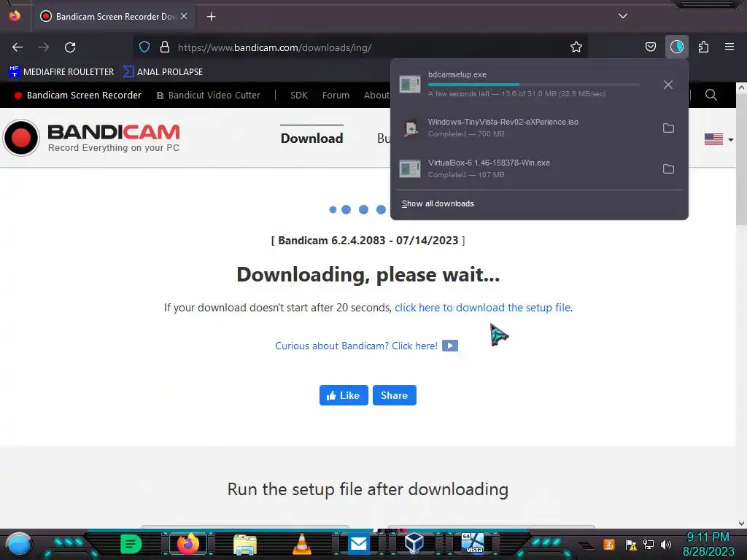Save page to Pocket
The width and height of the screenshot is (747, 560).
click(x=650, y=47)
